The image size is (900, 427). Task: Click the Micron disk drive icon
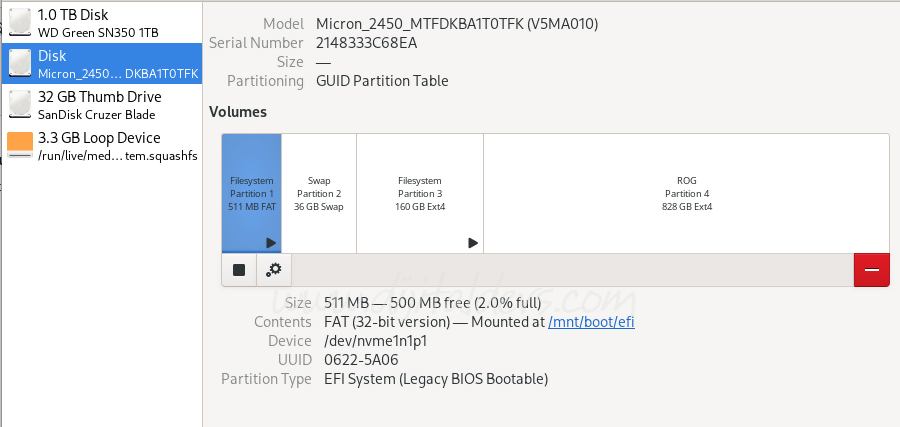tap(20, 63)
